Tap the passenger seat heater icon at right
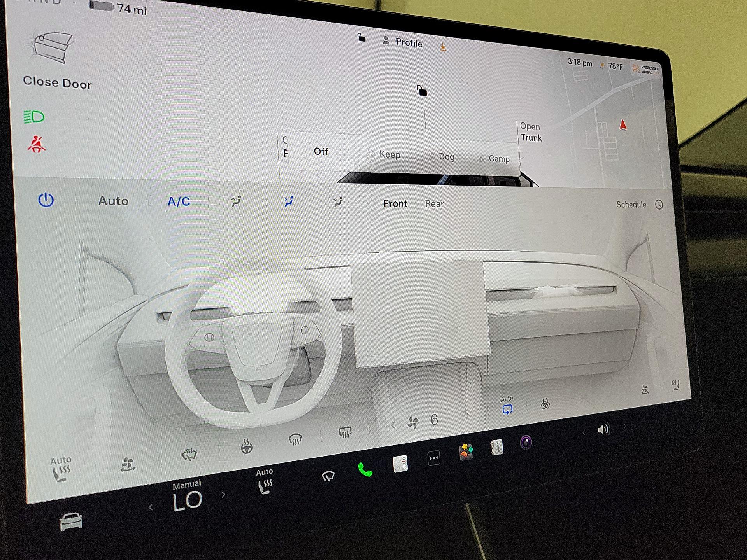The width and height of the screenshot is (747, 560). (x=676, y=385)
